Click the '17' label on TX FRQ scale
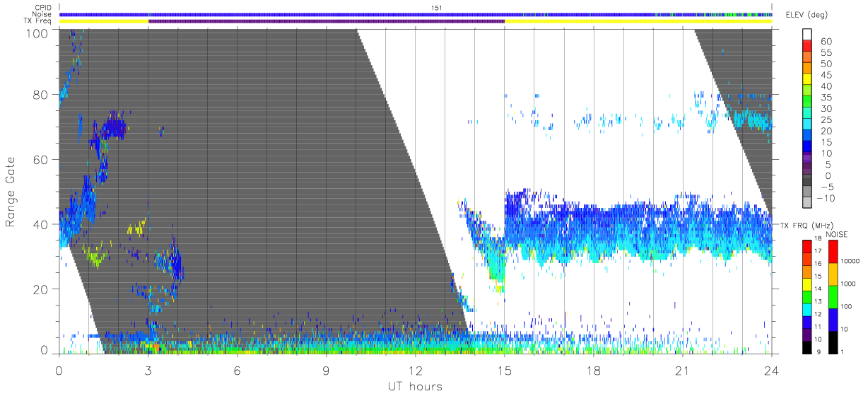Screen dimensions: 868x401 818,251
